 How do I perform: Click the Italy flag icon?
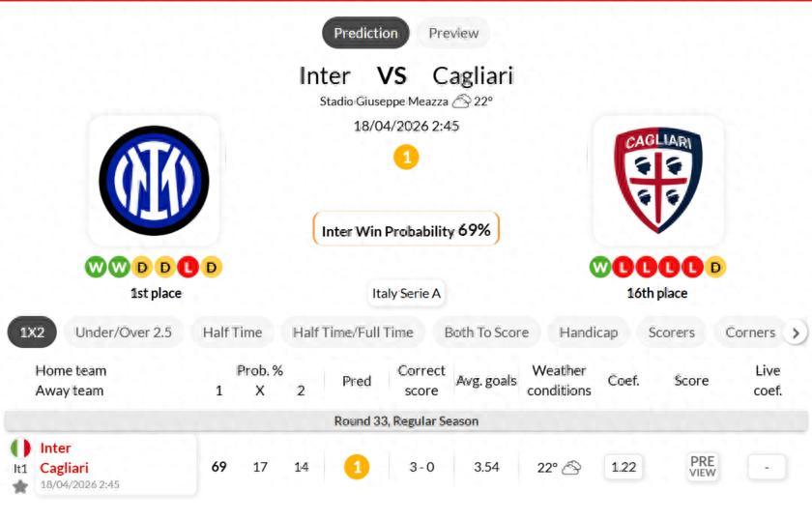20,449
